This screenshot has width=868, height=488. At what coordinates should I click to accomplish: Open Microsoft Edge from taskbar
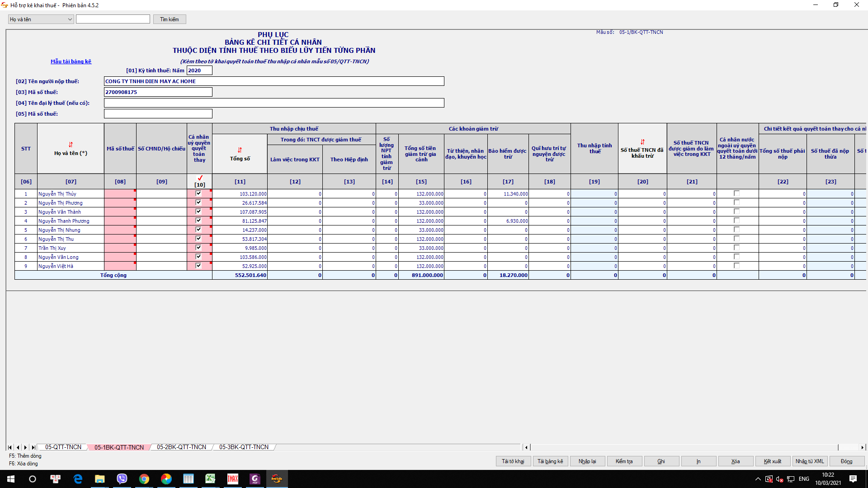78,479
